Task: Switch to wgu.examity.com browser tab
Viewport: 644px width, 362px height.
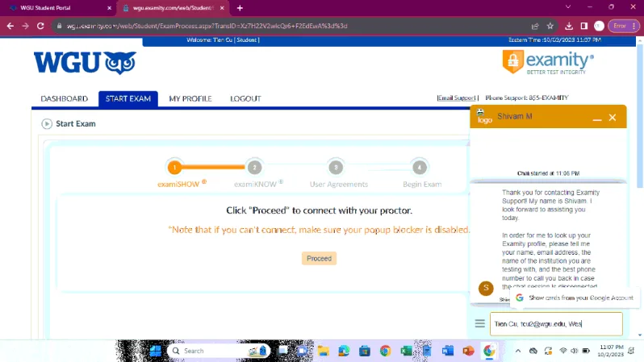Action: click(173, 8)
